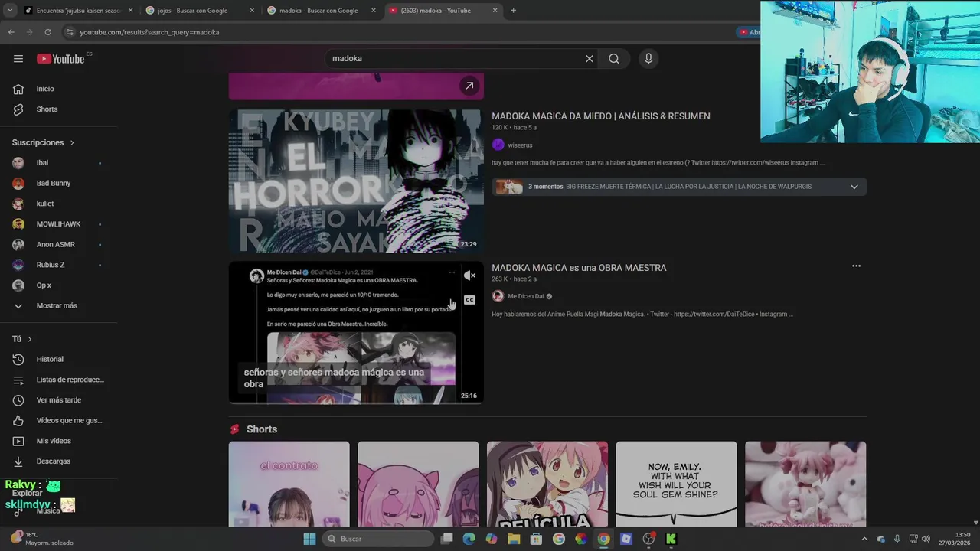Unmute the inline video preview
The image size is (980, 551).
[x=469, y=275]
